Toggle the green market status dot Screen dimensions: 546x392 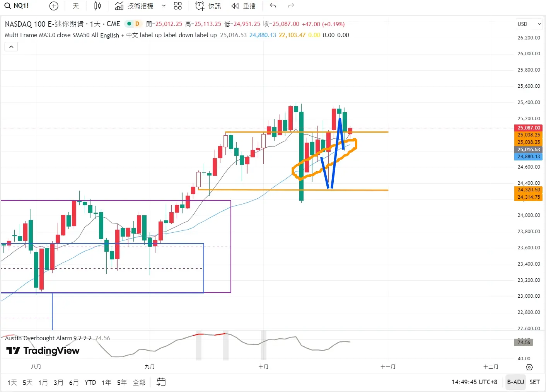129,24
